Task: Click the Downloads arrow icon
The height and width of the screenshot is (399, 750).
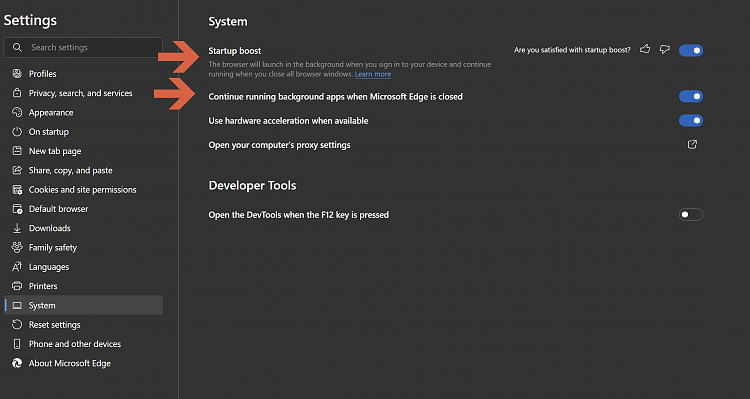Action: tap(17, 228)
